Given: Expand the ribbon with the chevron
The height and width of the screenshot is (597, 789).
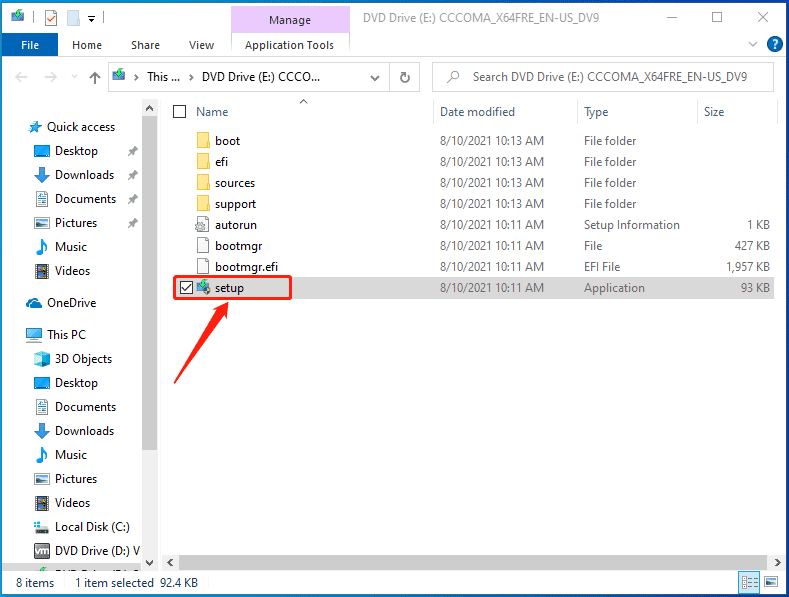Looking at the screenshot, I should (753, 44).
